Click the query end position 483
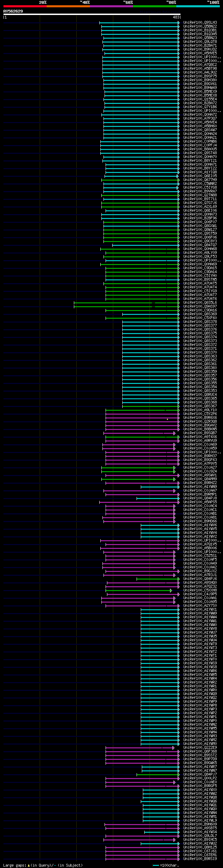 coord(176,17)
